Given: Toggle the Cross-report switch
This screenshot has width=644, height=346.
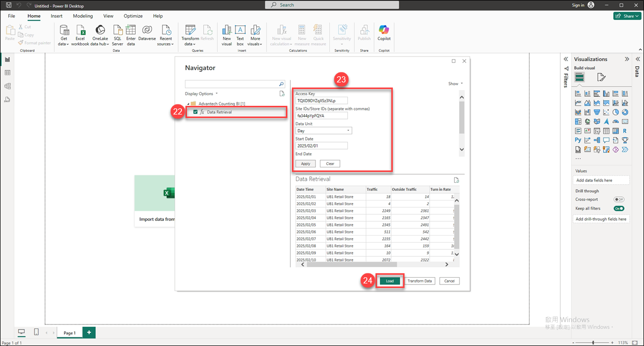Looking at the screenshot, I should pyautogui.click(x=619, y=199).
